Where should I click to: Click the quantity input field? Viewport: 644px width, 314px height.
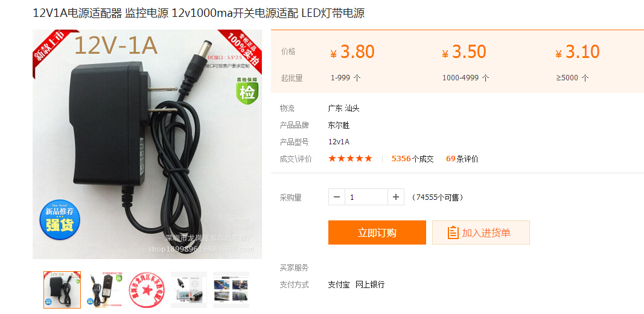click(366, 197)
